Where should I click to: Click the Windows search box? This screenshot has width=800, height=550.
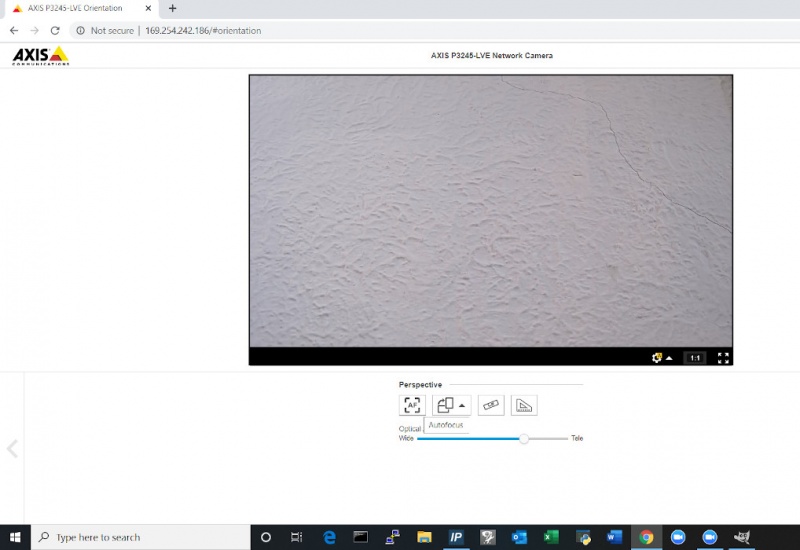tap(141, 537)
